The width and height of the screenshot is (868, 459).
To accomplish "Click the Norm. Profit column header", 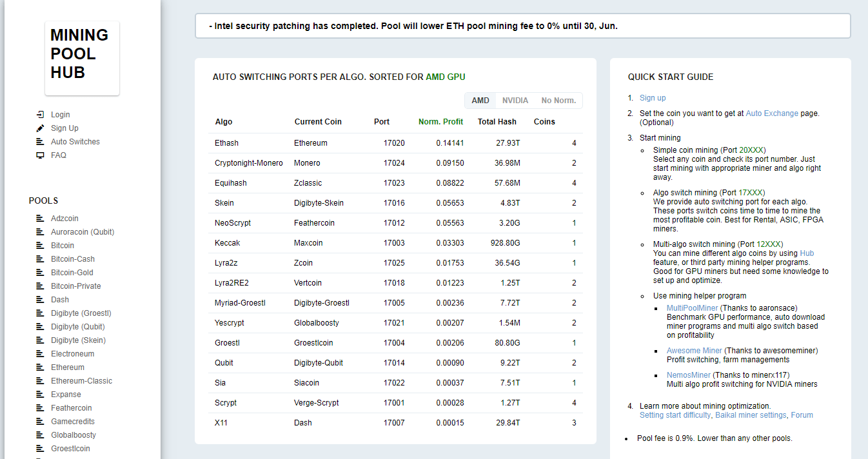I will click(441, 122).
